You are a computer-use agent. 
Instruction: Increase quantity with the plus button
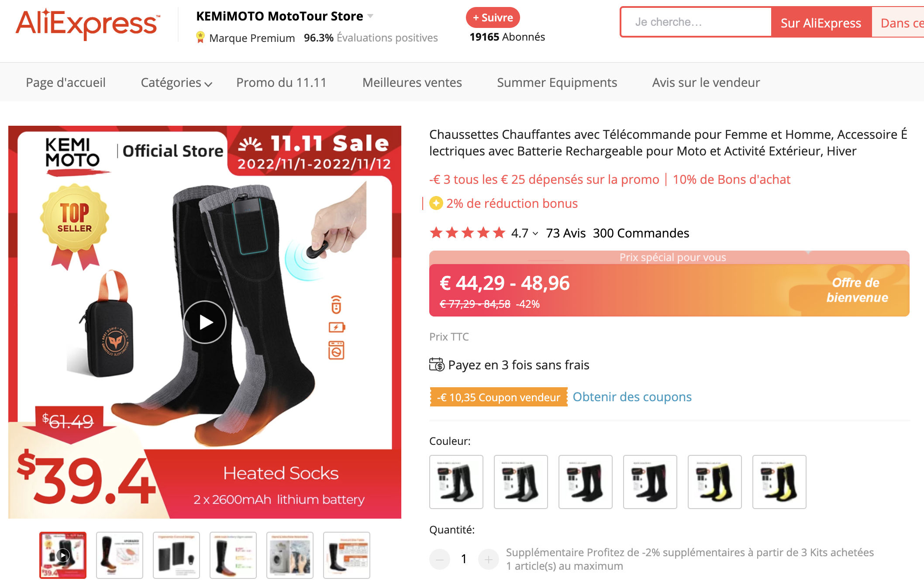488,559
